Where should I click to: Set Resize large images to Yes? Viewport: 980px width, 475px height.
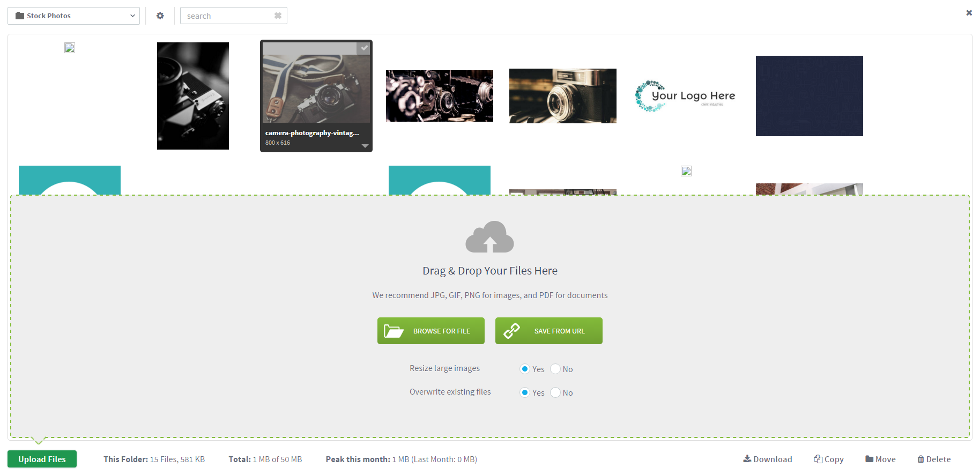click(x=525, y=369)
